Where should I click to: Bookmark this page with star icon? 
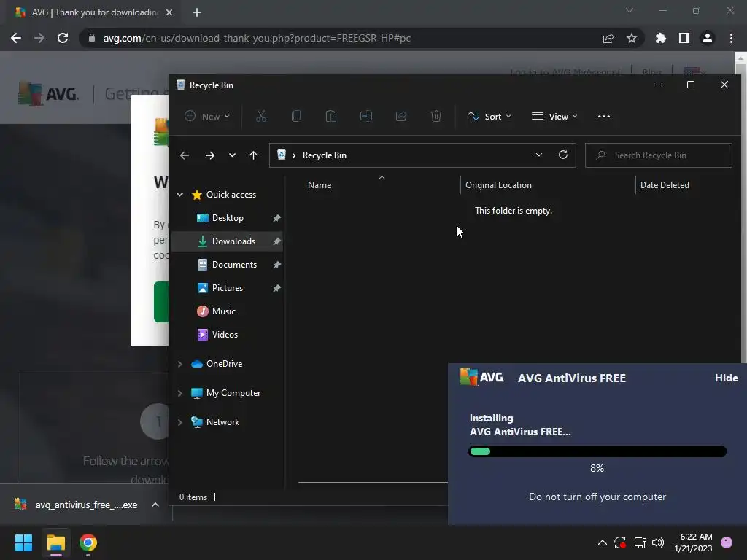(x=631, y=38)
